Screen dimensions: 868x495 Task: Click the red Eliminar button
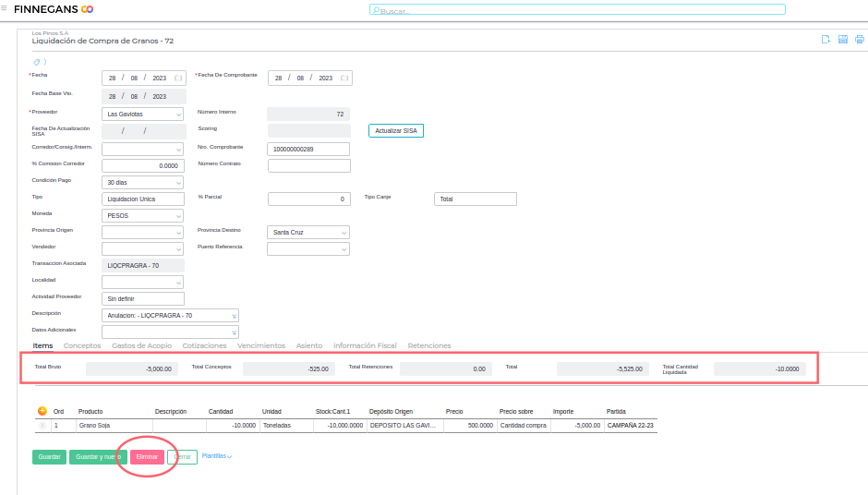click(x=147, y=457)
